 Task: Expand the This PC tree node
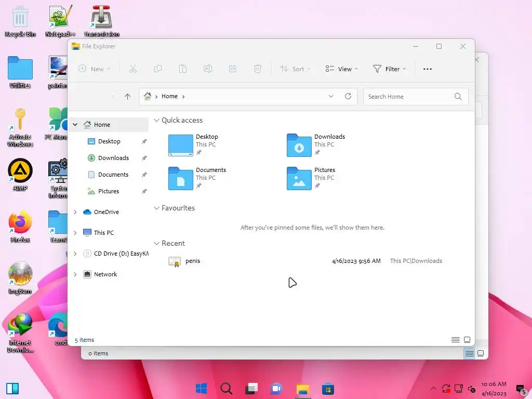tap(75, 233)
